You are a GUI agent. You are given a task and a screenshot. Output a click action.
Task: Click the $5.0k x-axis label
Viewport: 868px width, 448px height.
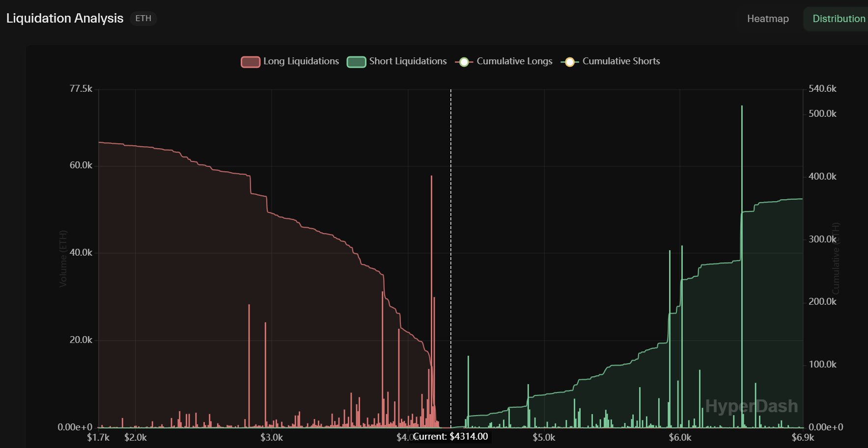click(544, 438)
